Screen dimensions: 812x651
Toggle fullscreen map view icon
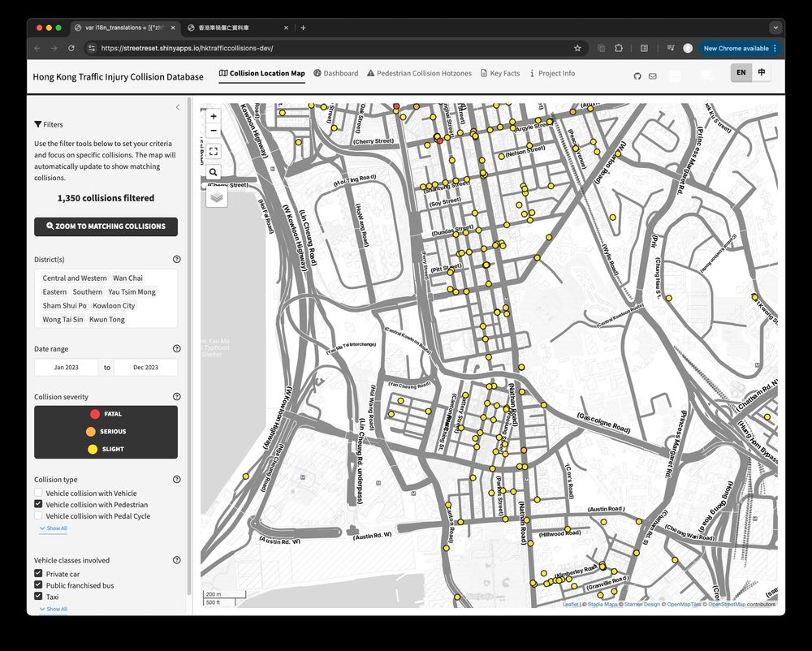coord(214,151)
